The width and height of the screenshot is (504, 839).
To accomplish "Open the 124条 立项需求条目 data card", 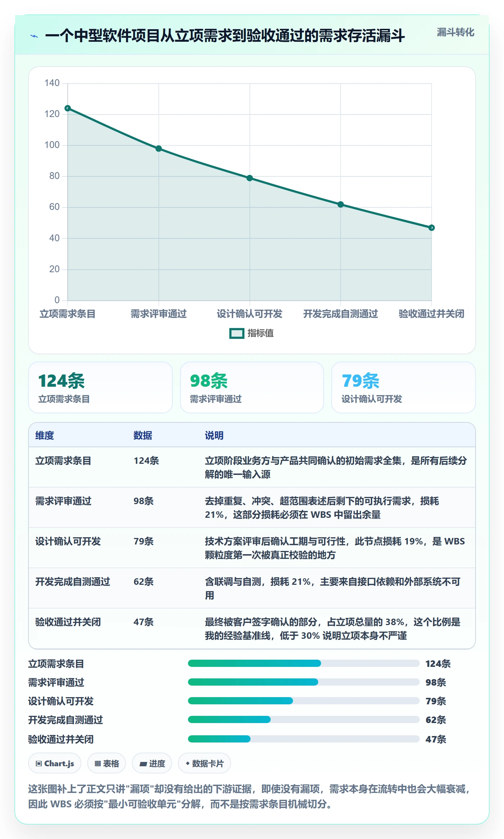I will tap(100, 387).
